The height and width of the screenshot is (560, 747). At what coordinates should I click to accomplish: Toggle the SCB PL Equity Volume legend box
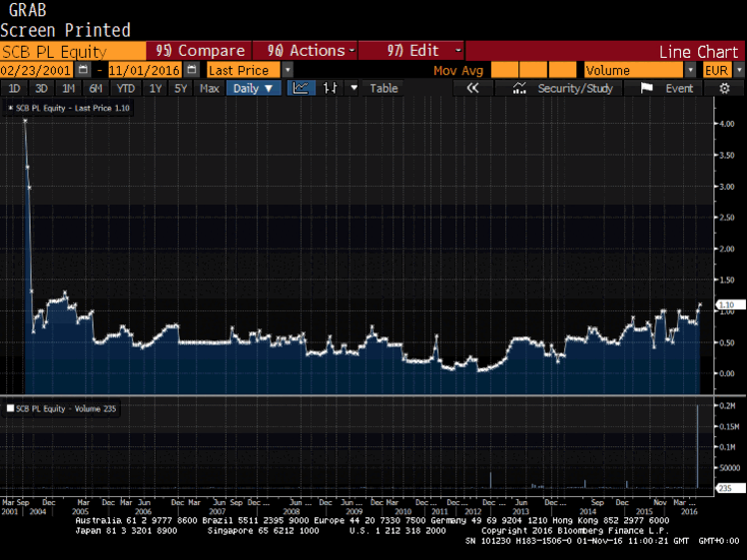point(11,408)
